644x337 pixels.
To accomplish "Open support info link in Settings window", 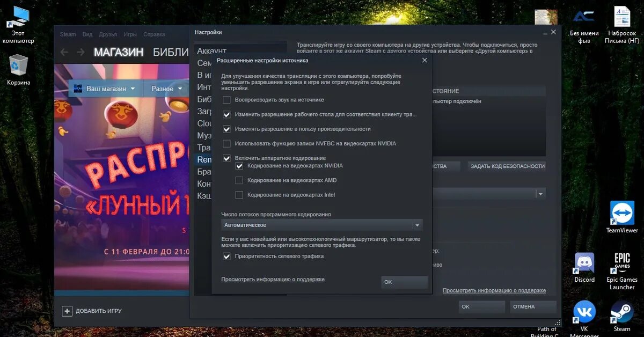I will (x=494, y=290).
